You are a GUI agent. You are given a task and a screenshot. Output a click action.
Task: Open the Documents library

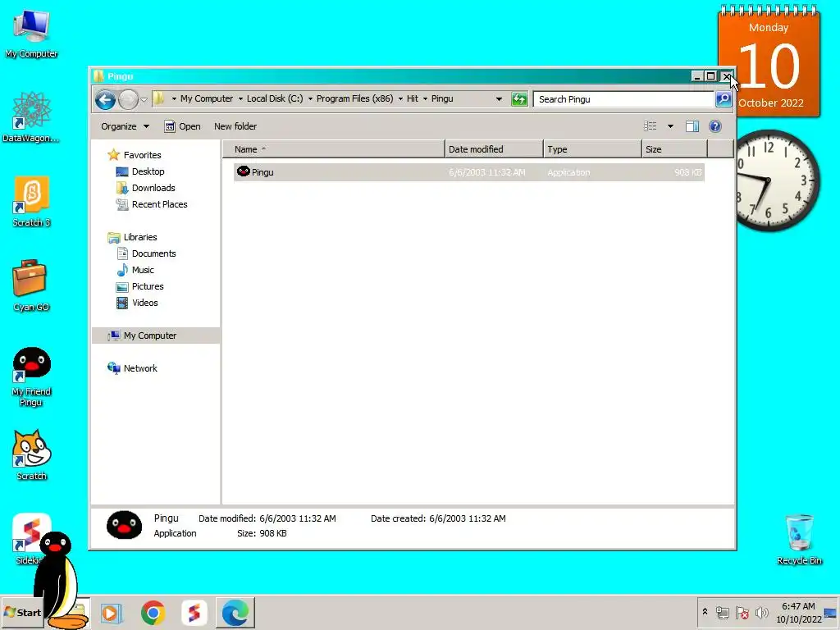146,253
